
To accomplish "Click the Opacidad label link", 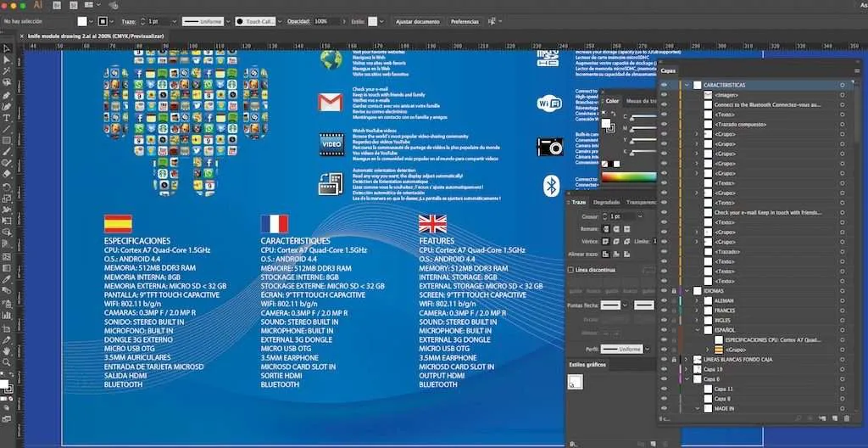I will 298,21.
